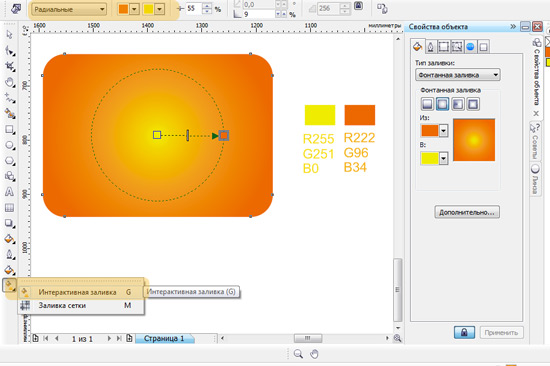
Task: Click the Советы side docker tab
Action: [x=535, y=142]
